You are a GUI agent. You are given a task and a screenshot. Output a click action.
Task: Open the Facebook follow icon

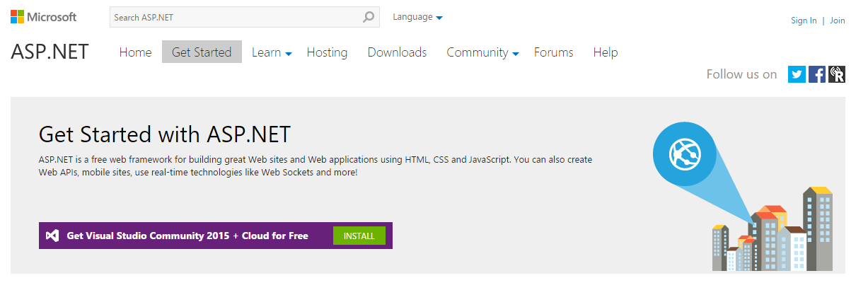(x=817, y=74)
